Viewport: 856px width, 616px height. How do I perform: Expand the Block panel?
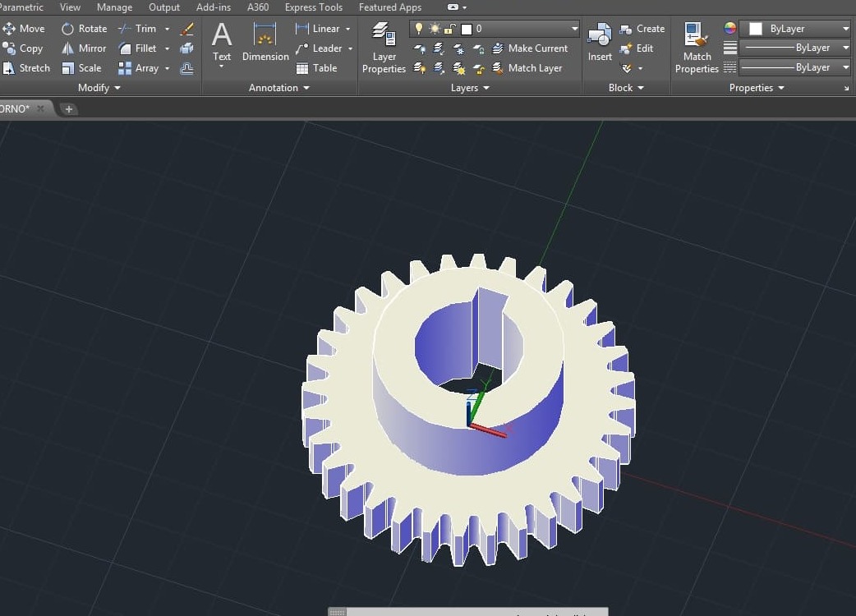(x=626, y=87)
